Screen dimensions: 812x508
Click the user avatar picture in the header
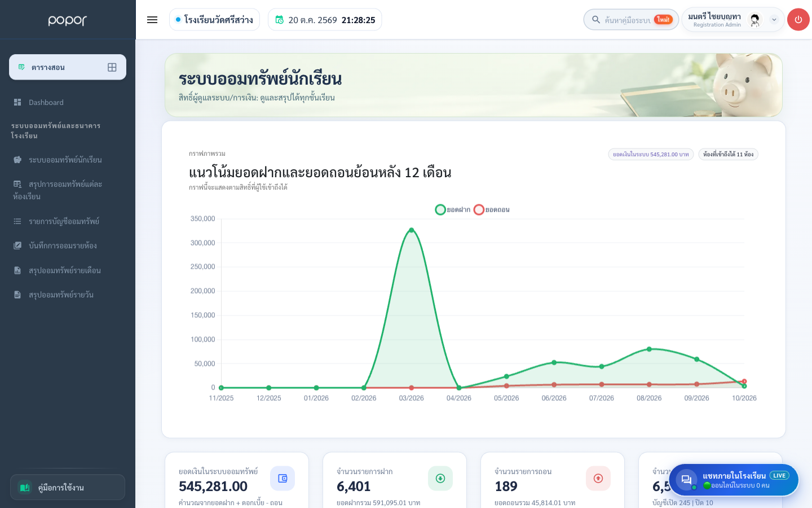point(755,20)
